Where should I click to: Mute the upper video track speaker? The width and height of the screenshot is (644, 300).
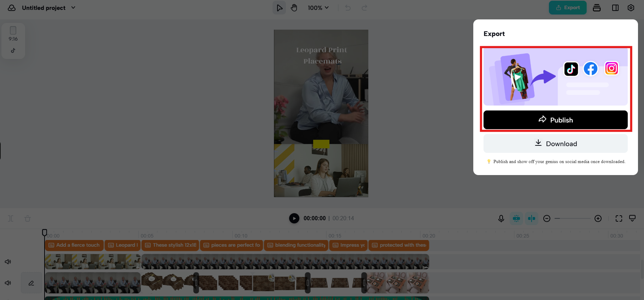tap(8, 262)
